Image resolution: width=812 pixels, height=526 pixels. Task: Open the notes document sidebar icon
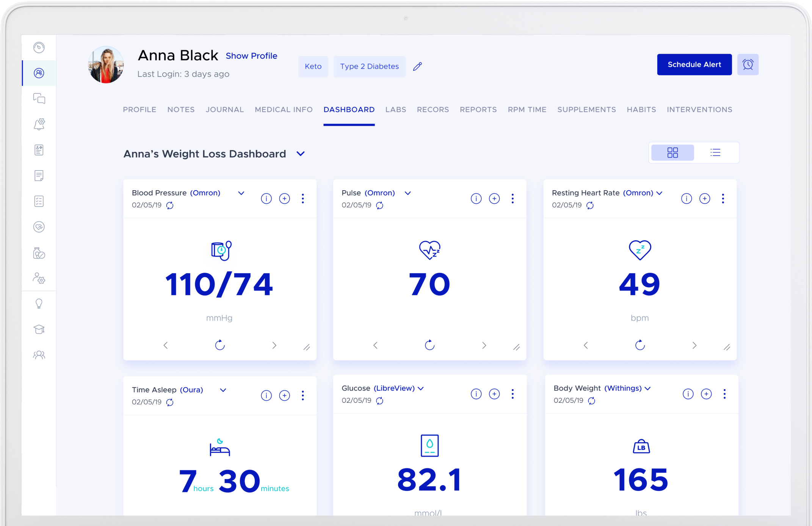pyautogui.click(x=39, y=175)
